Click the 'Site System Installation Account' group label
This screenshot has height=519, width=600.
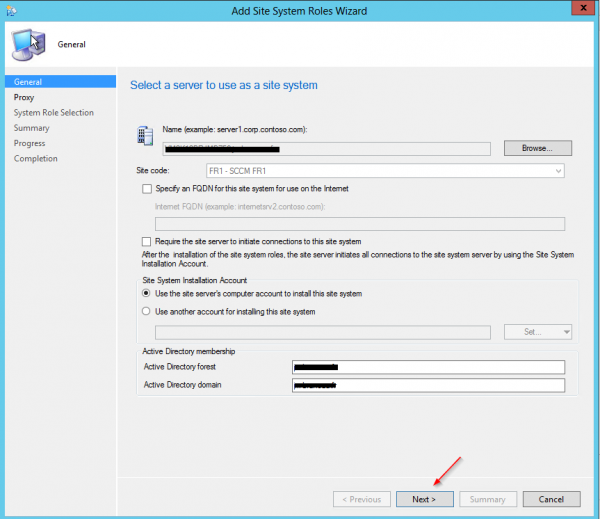tap(194, 280)
